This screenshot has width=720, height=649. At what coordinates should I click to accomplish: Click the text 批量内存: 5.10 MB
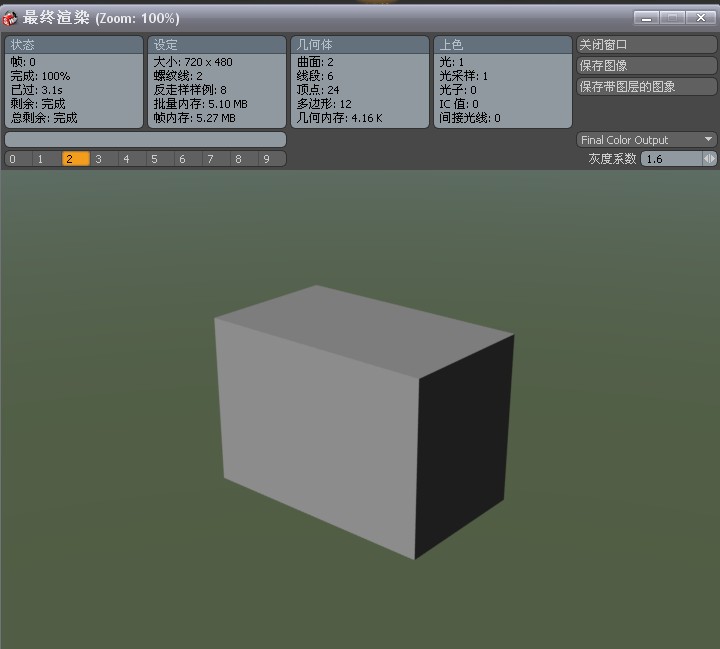200,104
